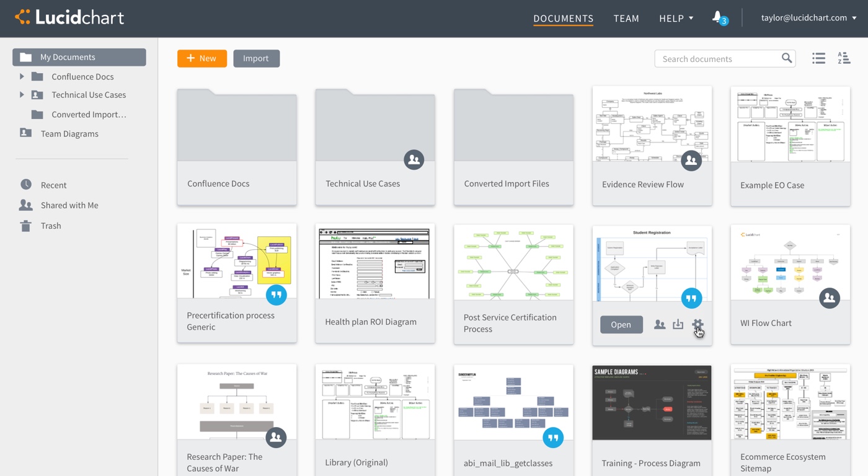The height and width of the screenshot is (476, 868).
Task: Click the search magnifier icon
Action: (787, 58)
